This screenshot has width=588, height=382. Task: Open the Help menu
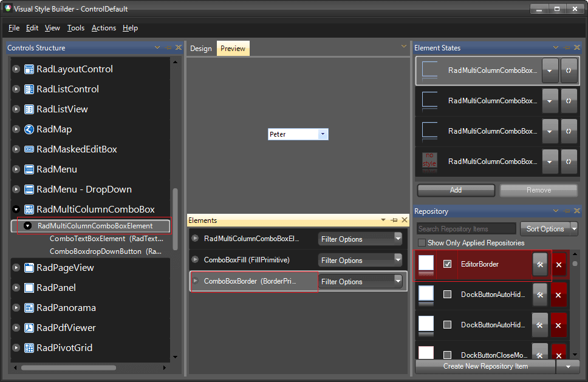pos(130,28)
